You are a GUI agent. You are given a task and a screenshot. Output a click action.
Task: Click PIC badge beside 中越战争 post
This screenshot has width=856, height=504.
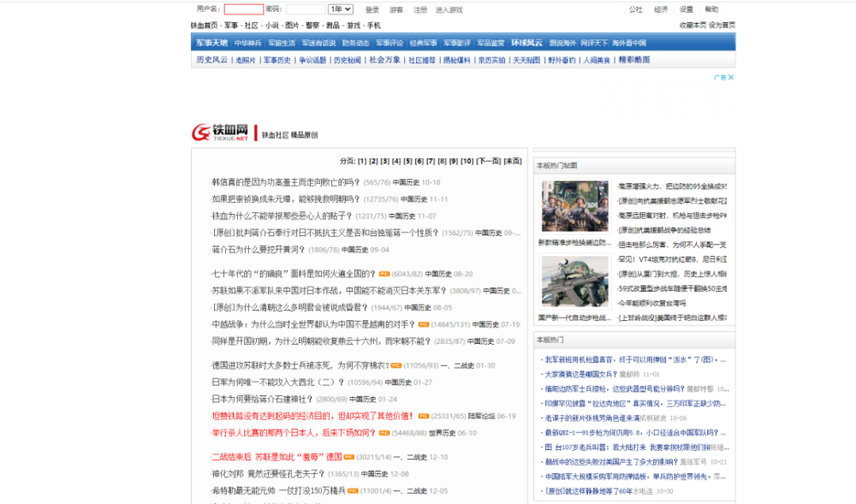tap(423, 324)
